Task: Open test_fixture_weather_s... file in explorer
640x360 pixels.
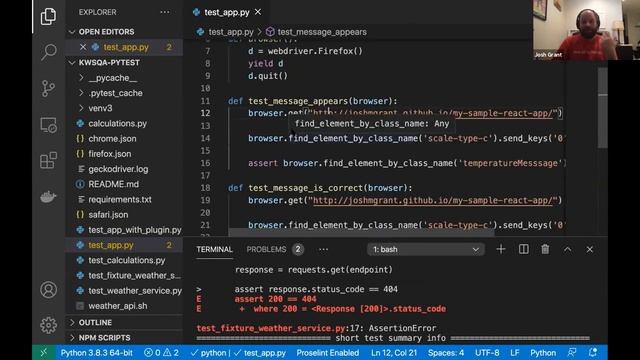Action: coord(124,276)
